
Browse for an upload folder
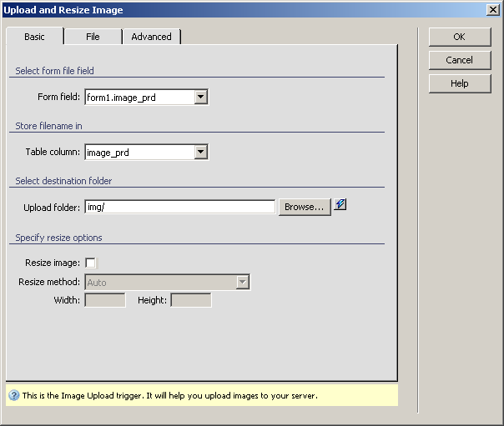(x=304, y=207)
